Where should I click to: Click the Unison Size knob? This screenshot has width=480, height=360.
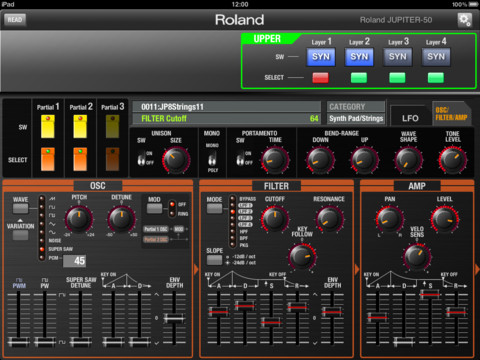pyautogui.click(x=176, y=160)
